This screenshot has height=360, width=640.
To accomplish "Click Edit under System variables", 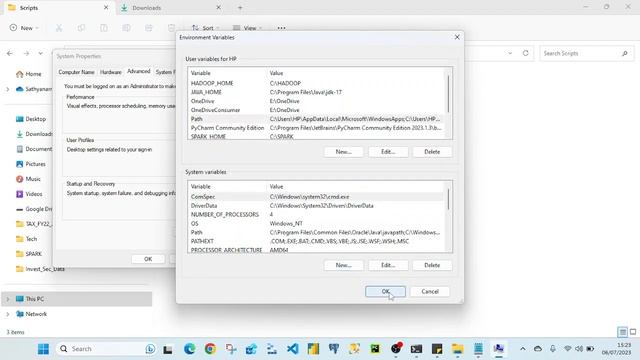I will [388, 265].
